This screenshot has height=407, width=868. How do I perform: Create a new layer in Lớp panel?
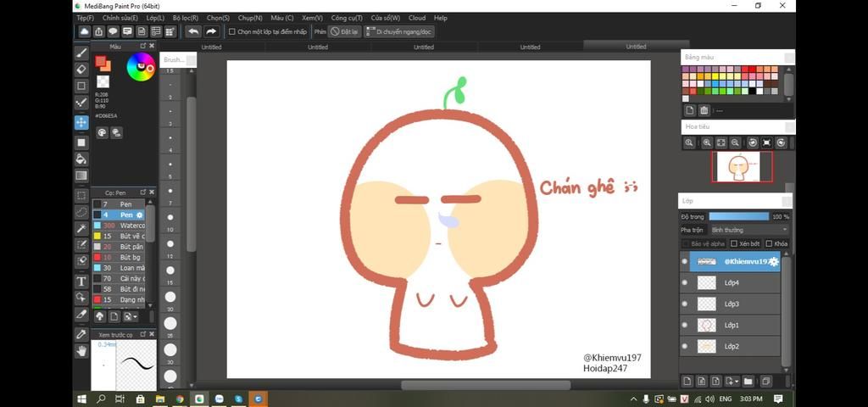click(687, 381)
